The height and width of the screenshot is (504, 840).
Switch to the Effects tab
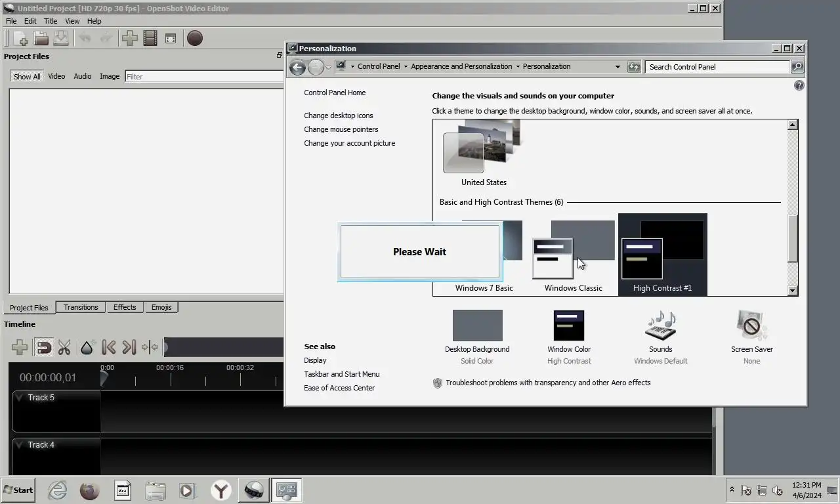[x=125, y=307]
